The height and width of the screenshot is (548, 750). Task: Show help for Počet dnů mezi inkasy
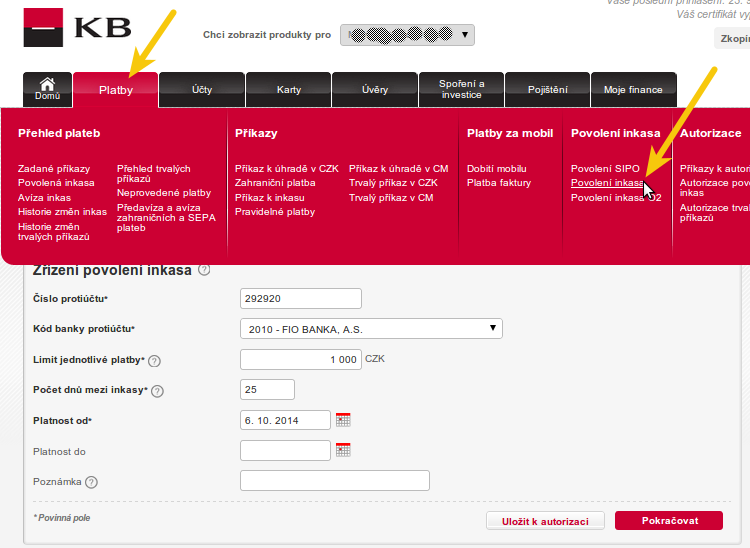pyautogui.click(x=157, y=391)
